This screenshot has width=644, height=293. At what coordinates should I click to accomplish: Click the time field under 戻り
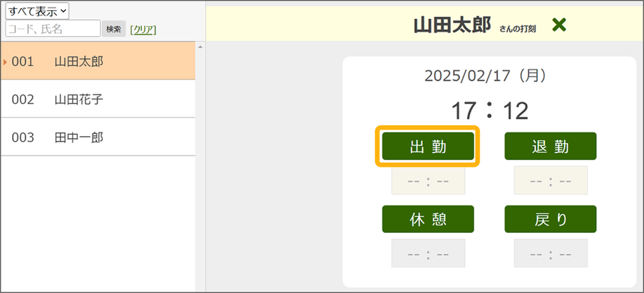click(550, 254)
